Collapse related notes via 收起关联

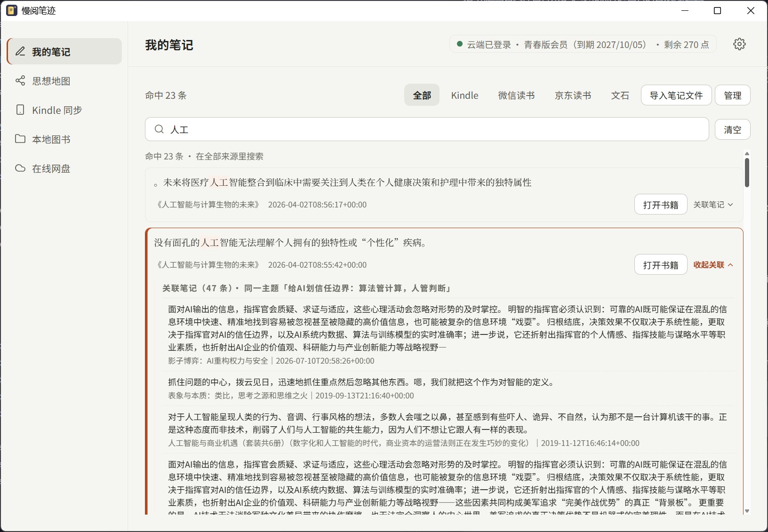coord(713,265)
